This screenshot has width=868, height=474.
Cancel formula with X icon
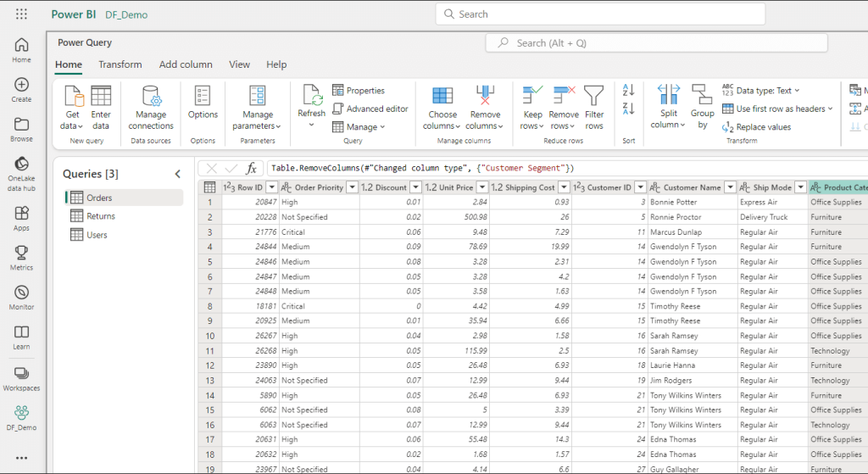[x=211, y=169]
